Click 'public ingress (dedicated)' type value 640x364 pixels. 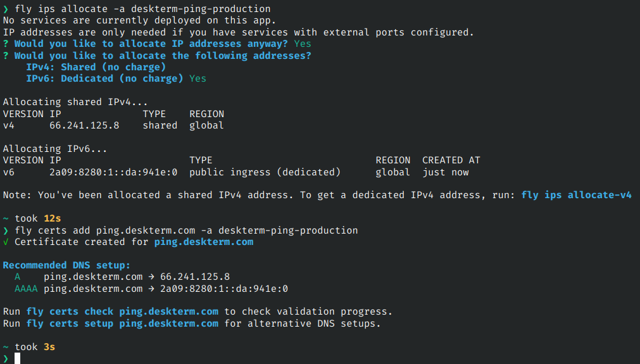[x=265, y=172]
